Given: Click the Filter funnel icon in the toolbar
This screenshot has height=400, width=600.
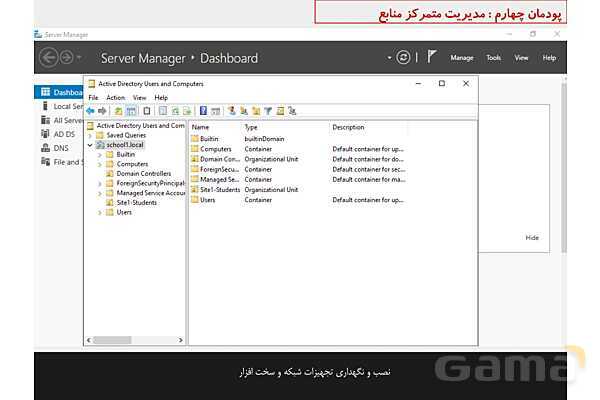Looking at the screenshot, I should (x=268, y=111).
